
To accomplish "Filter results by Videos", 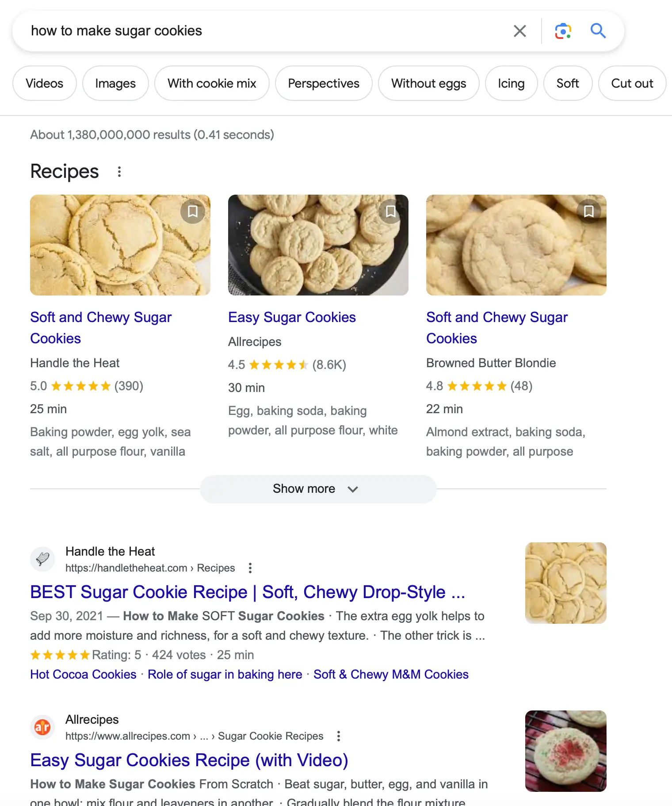I will click(44, 83).
